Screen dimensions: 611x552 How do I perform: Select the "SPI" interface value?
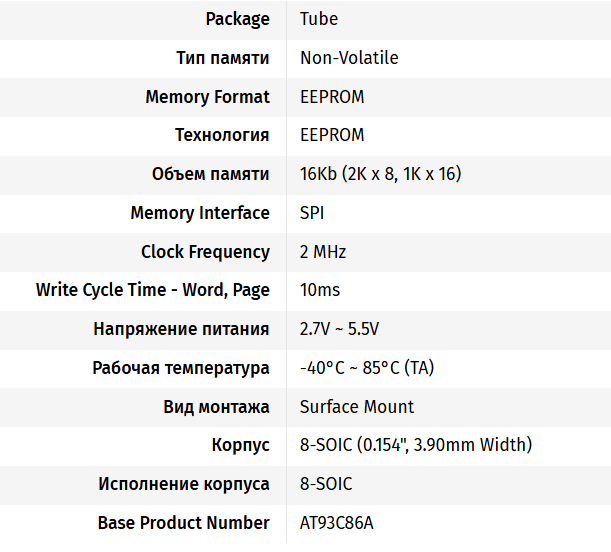pos(312,213)
